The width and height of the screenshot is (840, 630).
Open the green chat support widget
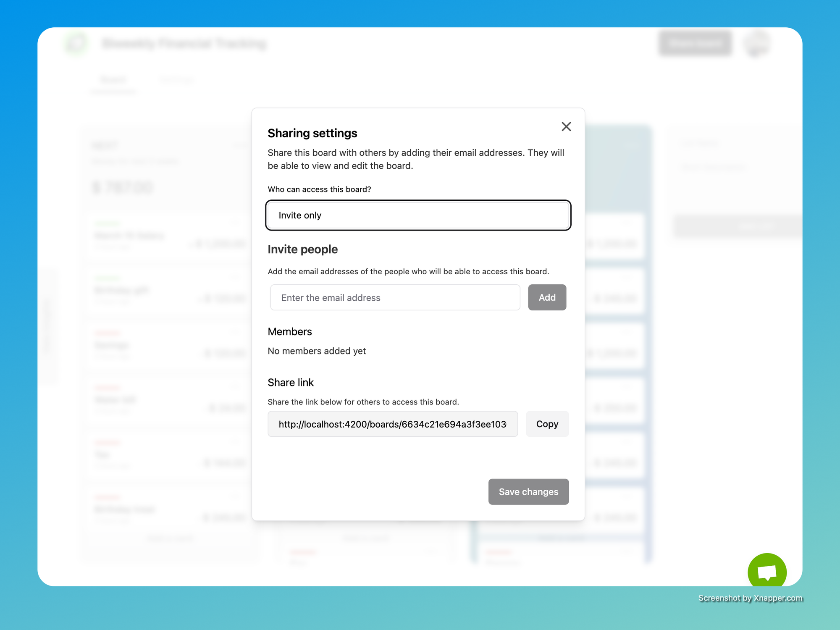(x=767, y=572)
